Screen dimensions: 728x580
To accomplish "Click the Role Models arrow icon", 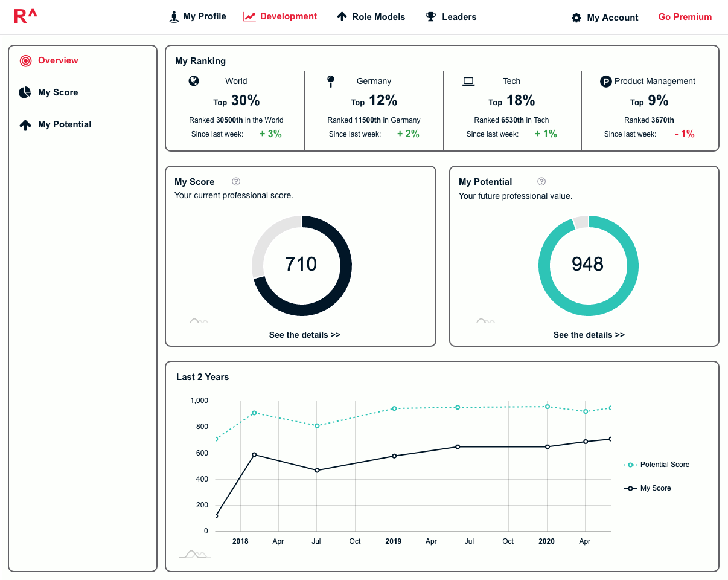I will 342,17.
